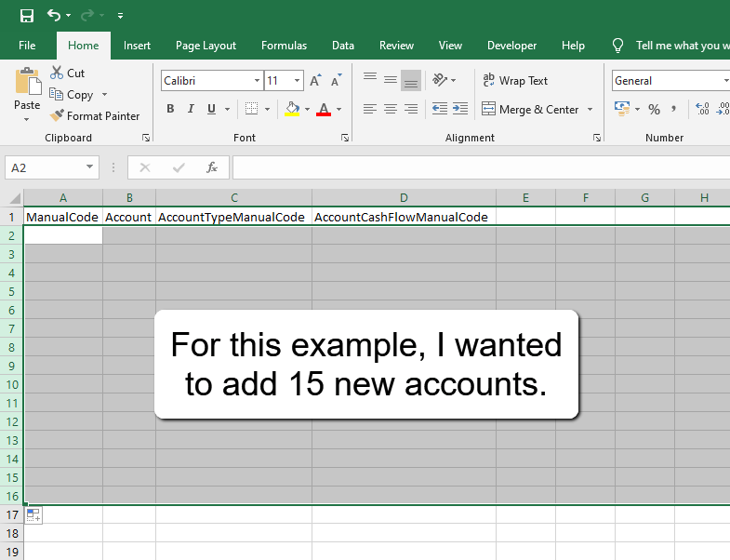Click the Auto Fill Options icon below the selection

click(33, 514)
